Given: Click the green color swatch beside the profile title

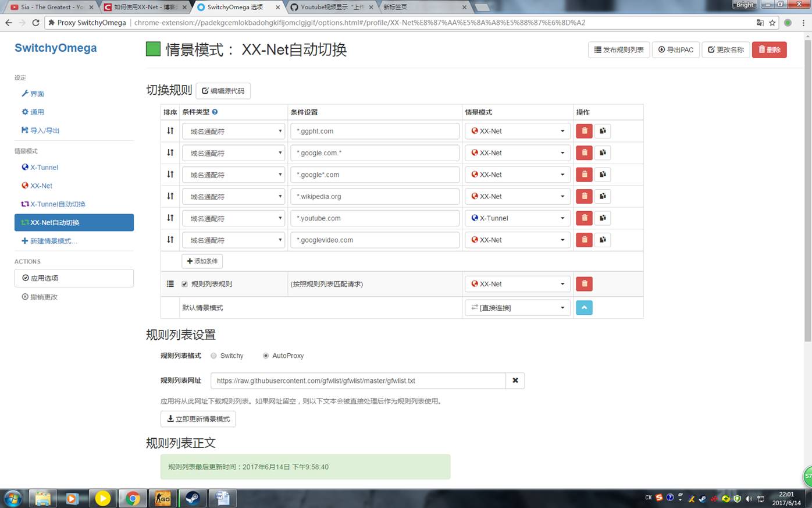Looking at the screenshot, I should 152,49.
